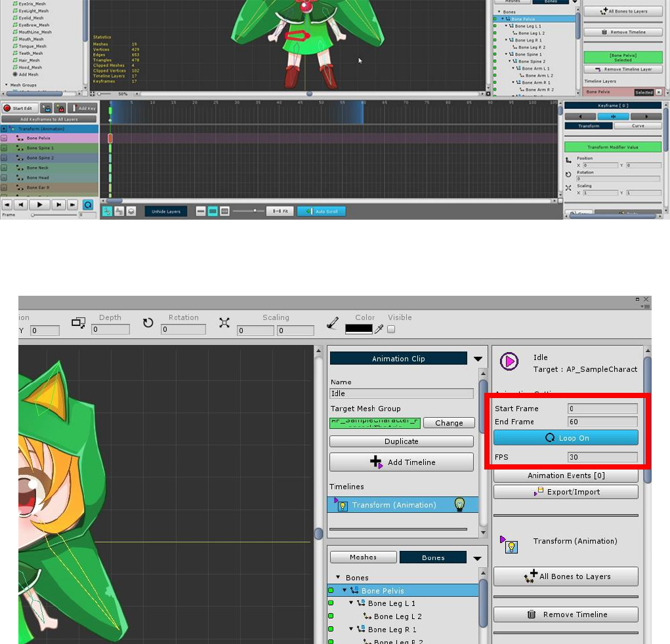
Task: Open the dropdown arrow beside the Bones tab
Action: tap(477, 558)
